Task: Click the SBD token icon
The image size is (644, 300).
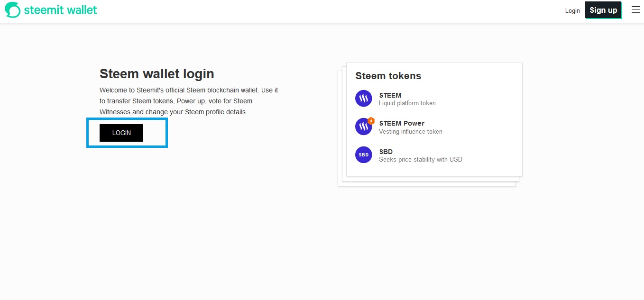Action: click(x=364, y=155)
